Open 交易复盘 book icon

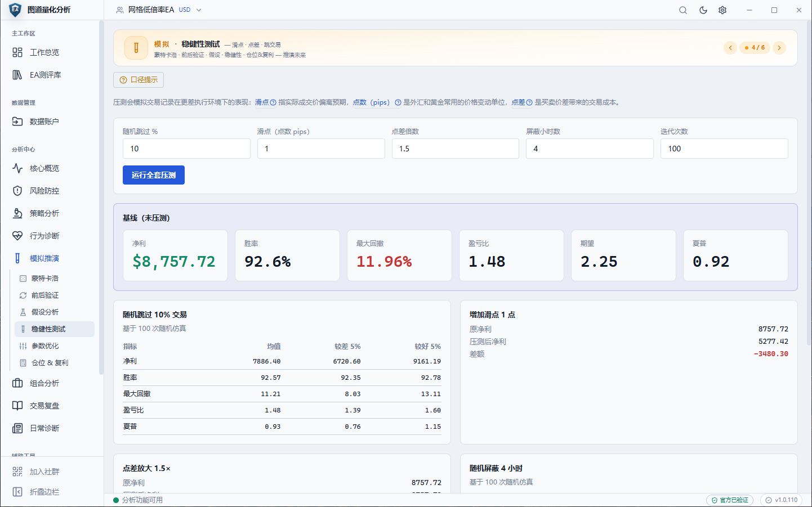tap(17, 406)
